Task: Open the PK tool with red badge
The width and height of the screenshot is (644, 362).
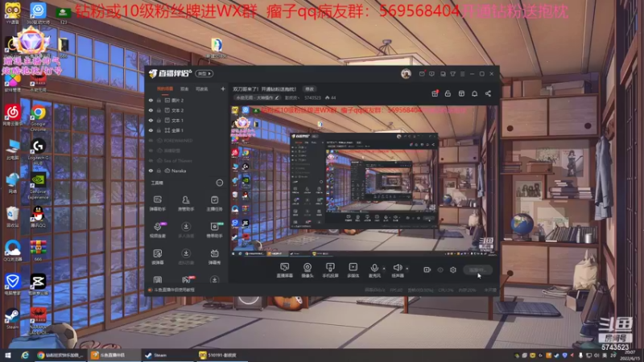Action: pos(187,279)
